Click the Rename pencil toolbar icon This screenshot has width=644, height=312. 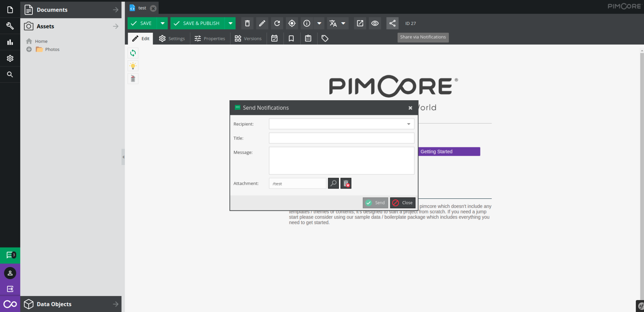pyautogui.click(x=262, y=23)
